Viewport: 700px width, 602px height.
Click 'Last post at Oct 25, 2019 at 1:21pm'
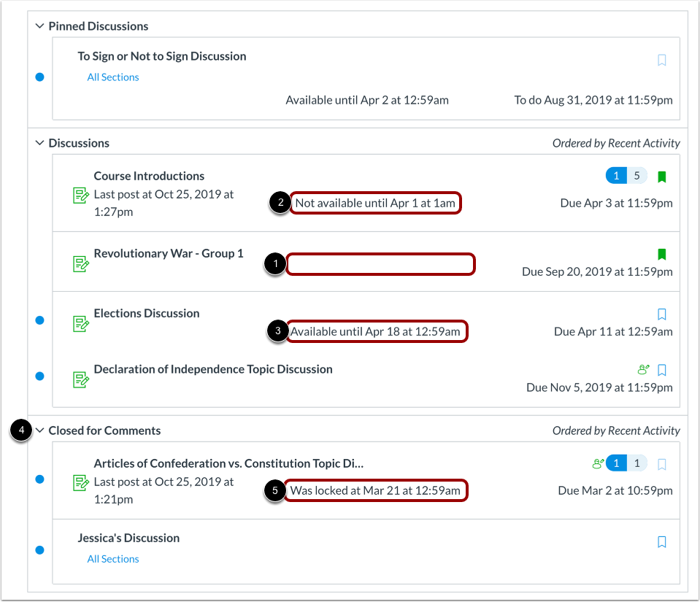coord(164,491)
